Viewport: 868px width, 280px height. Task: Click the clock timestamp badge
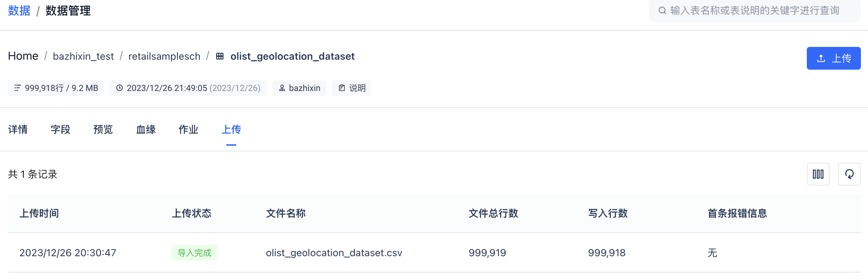click(188, 88)
